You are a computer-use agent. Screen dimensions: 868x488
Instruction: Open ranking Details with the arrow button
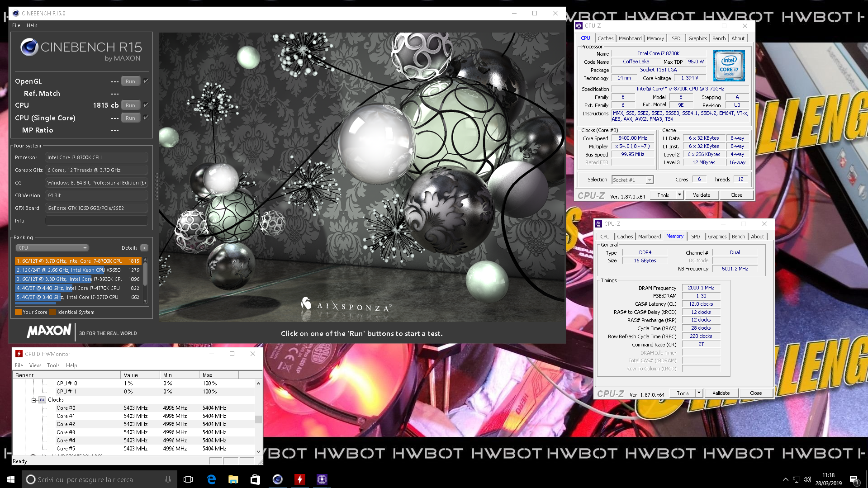[144, 248]
